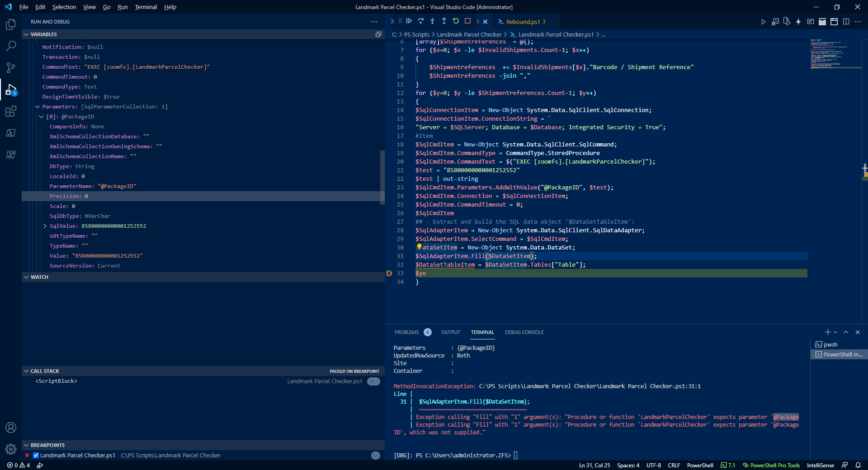
Task: Open the Accounts menu in activity bar
Action: click(x=11, y=428)
